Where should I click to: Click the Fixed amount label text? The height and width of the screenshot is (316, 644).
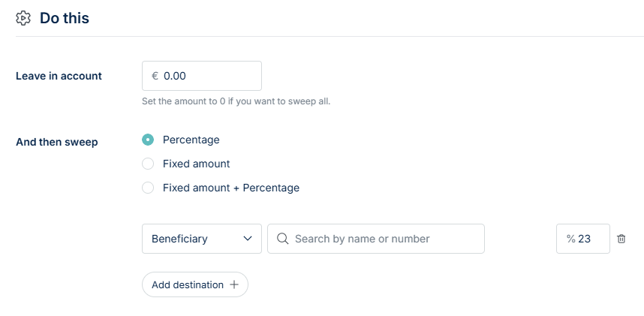click(x=196, y=164)
